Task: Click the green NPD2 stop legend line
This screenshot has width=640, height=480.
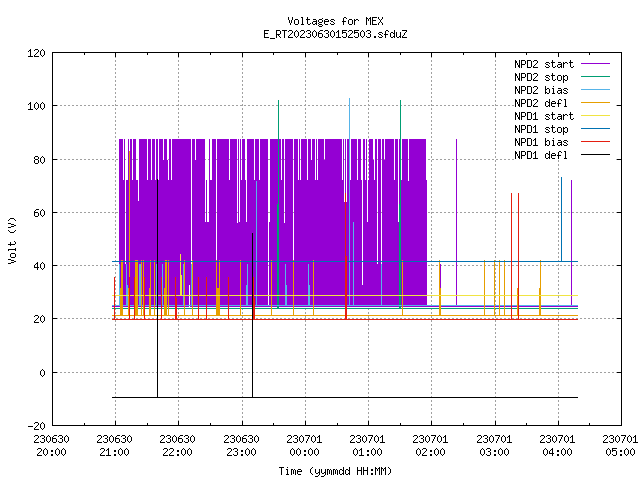Action: (x=596, y=77)
